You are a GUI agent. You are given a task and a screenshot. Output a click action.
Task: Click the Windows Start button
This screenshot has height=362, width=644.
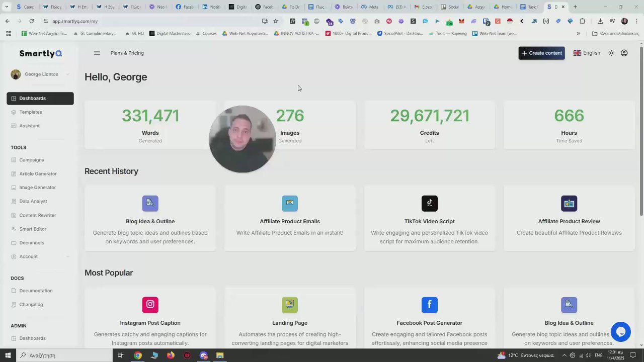[x=8, y=355]
